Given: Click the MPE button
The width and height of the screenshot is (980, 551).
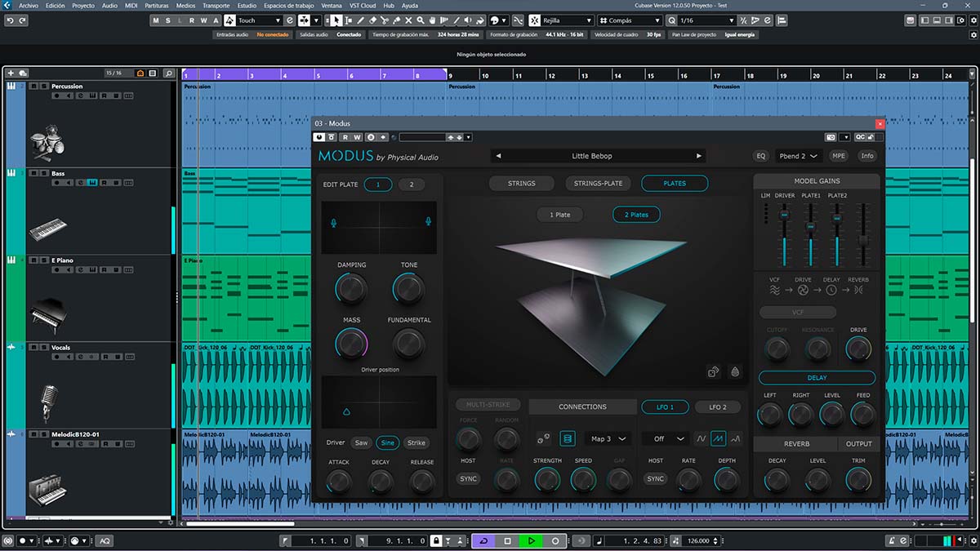Looking at the screenshot, I should coord(838,156).
